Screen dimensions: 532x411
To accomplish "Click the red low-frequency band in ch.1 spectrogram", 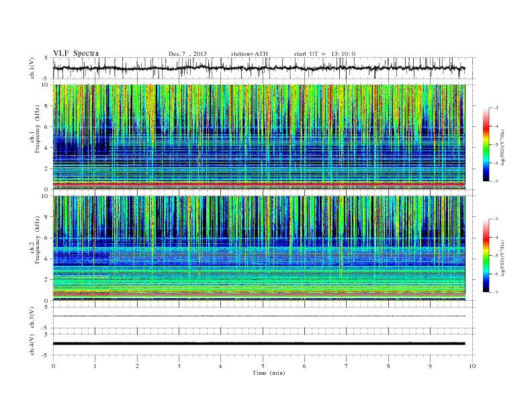I will (x=259, y=184).
